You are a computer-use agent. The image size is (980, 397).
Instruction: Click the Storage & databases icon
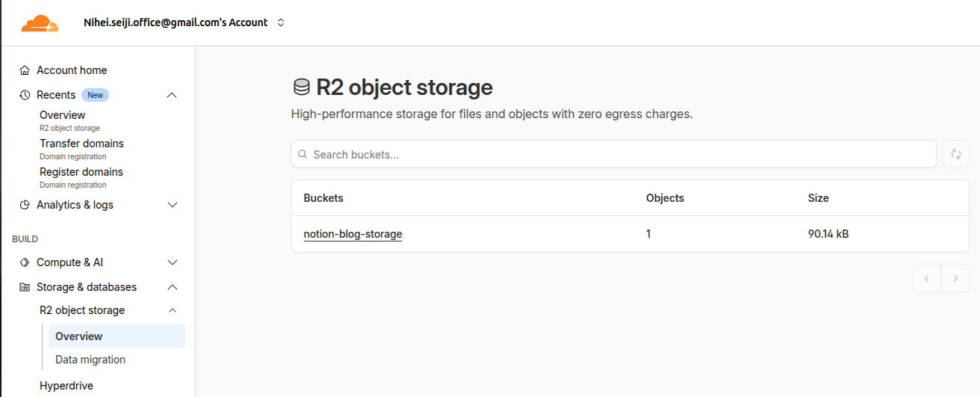[x=25, y=287]
